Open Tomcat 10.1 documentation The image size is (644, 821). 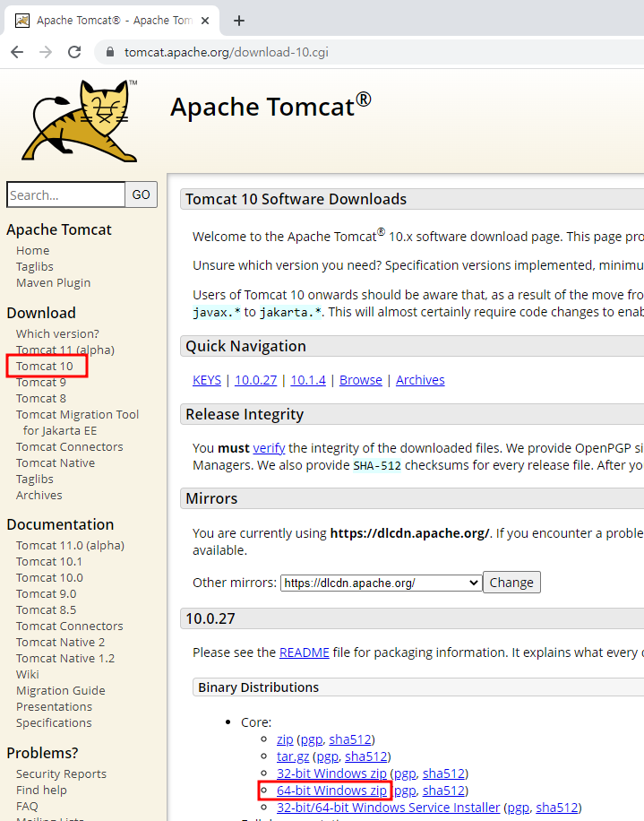coord(49,561)
